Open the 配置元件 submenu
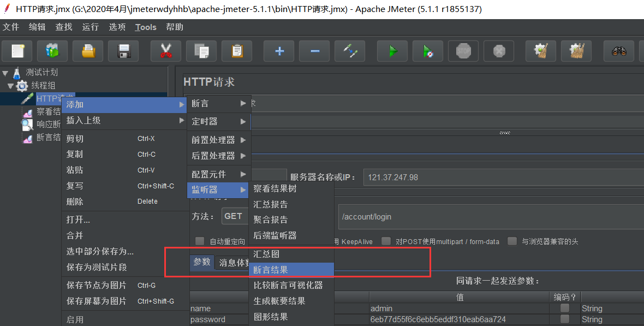Screen dimensions: 644x326 (218, 174)
